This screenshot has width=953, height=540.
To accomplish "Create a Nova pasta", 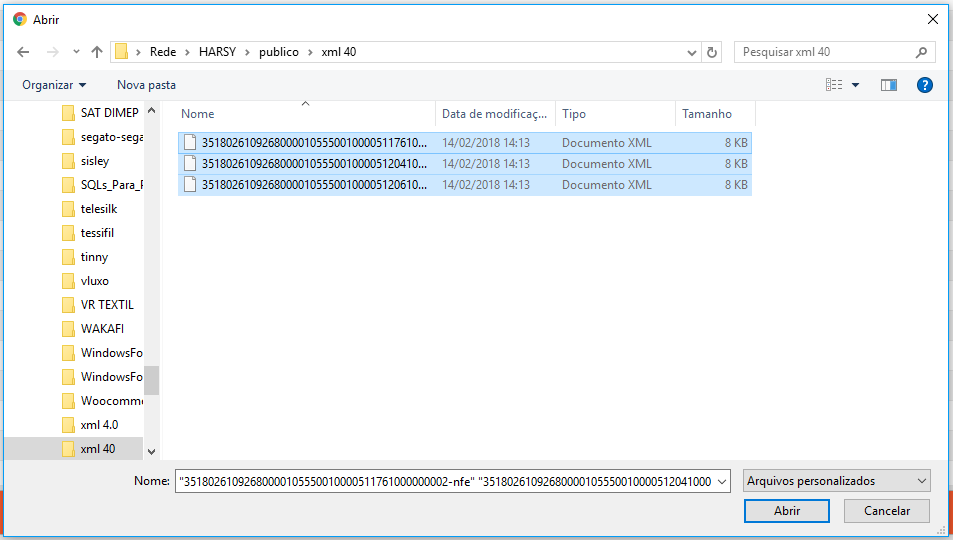I will pyautogui.click(x=146, y=85).
